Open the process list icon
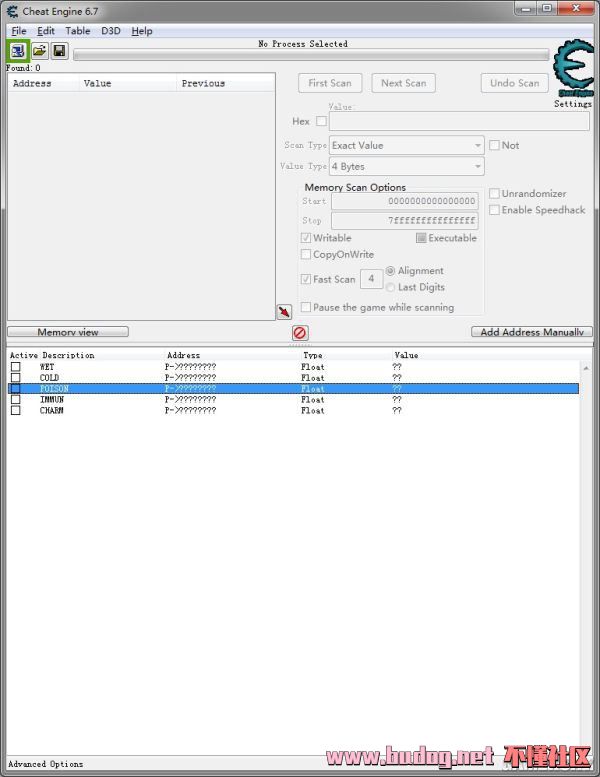The width and height of the screenshot is (600, 777). 18,50
